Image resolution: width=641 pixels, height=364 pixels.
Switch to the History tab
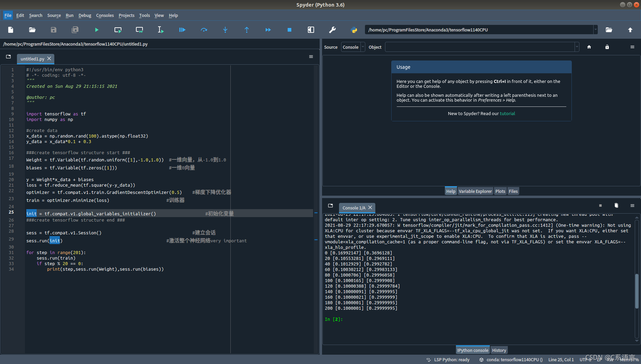pos(499,350)
